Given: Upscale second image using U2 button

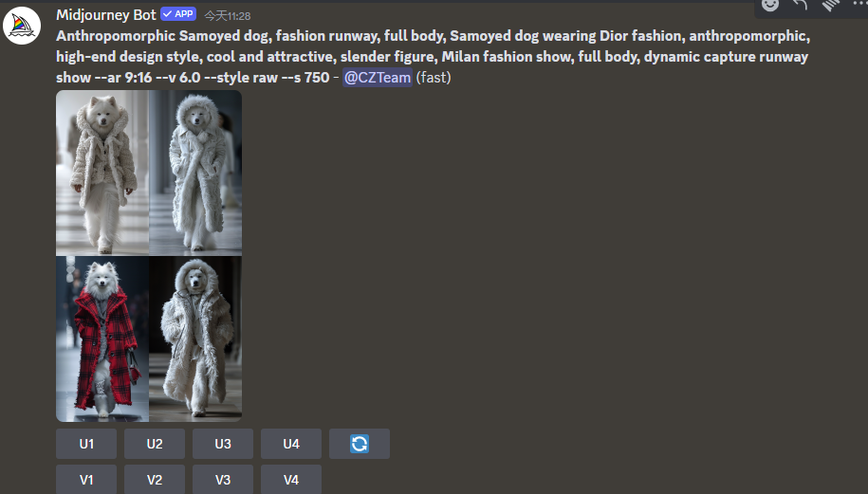Looking at the screenshot, I should [x=155, y=444].
